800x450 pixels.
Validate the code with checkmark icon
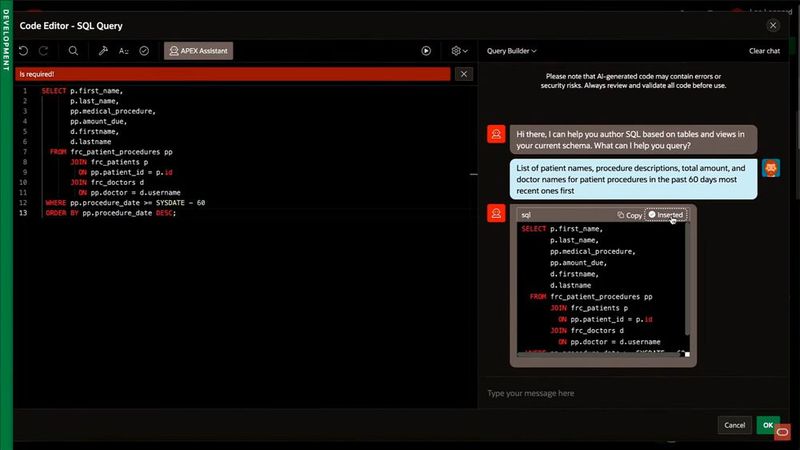tap(144, 51)
